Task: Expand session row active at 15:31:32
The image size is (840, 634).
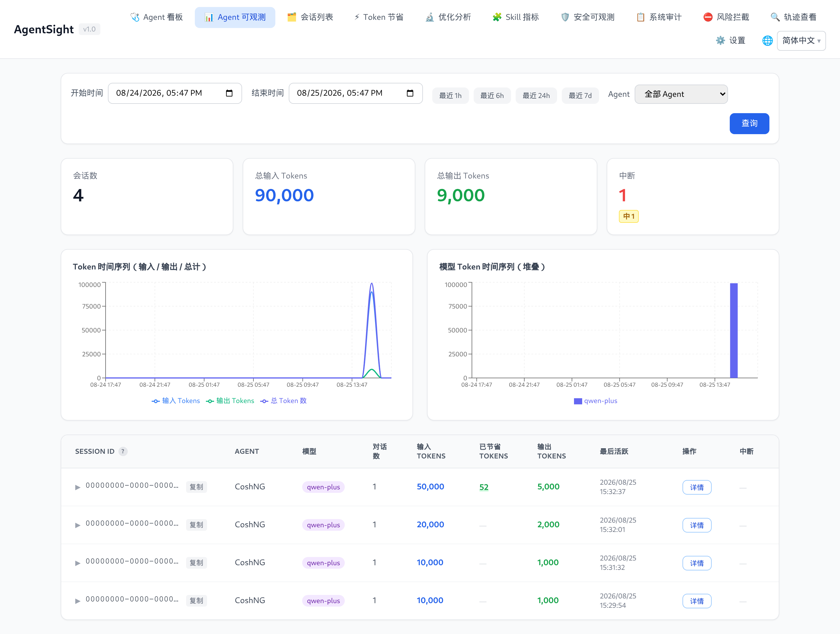Action: [78, 563]
